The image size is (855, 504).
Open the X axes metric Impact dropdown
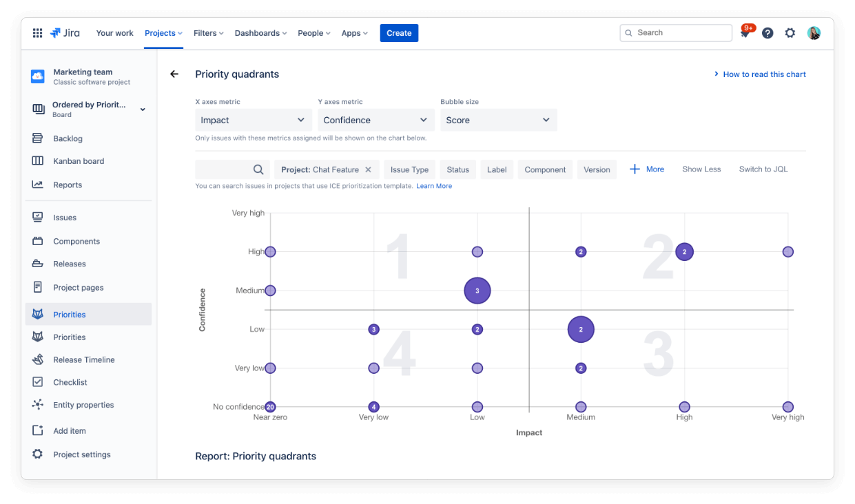(x=254, y=120)
